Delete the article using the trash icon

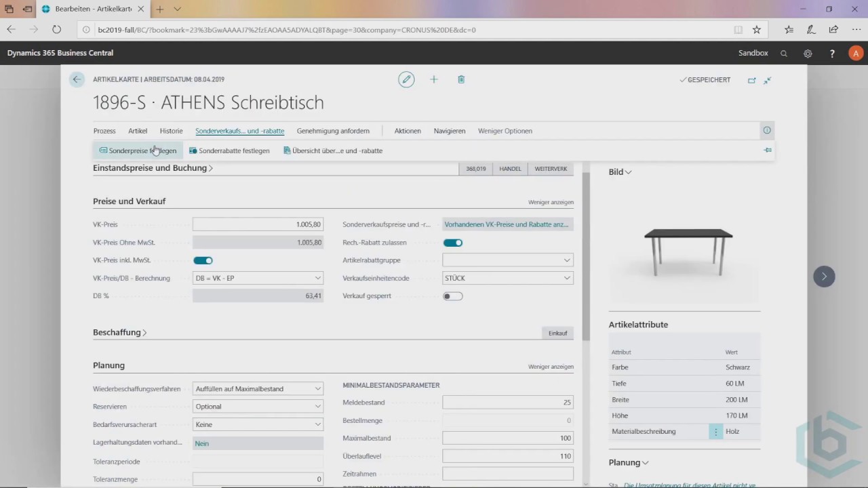click(461, 79)
